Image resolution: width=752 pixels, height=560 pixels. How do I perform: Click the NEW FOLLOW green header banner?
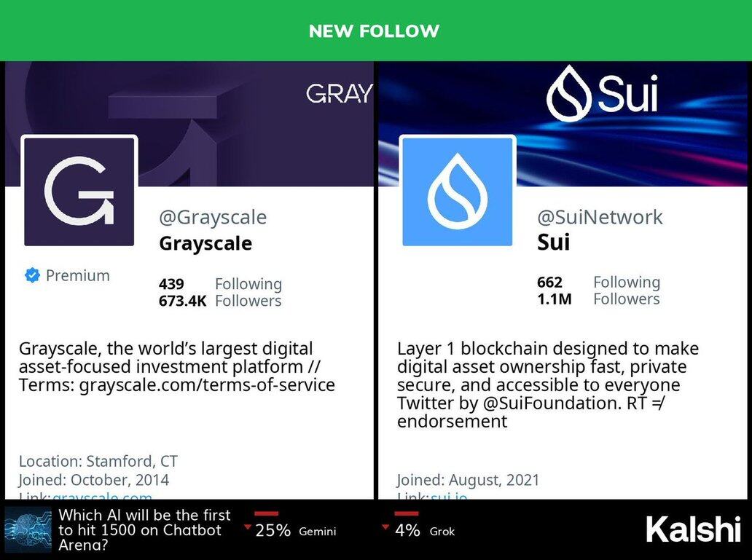pos(375,31)
